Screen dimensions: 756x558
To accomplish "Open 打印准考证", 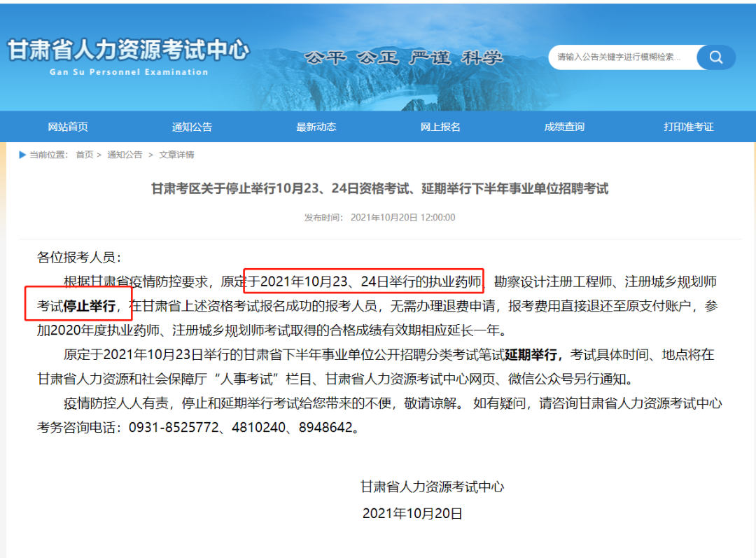I will point(688,127).
